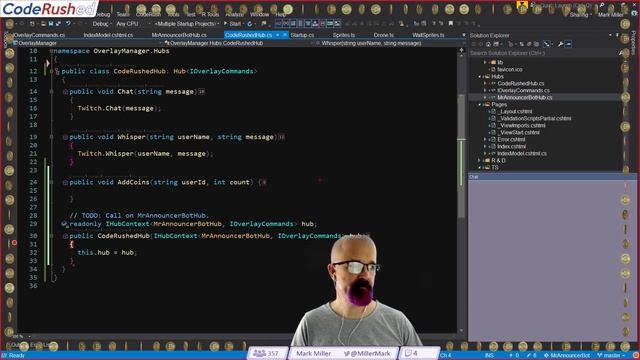
Task: Open the Debug menu
Action: click(102, 14)
